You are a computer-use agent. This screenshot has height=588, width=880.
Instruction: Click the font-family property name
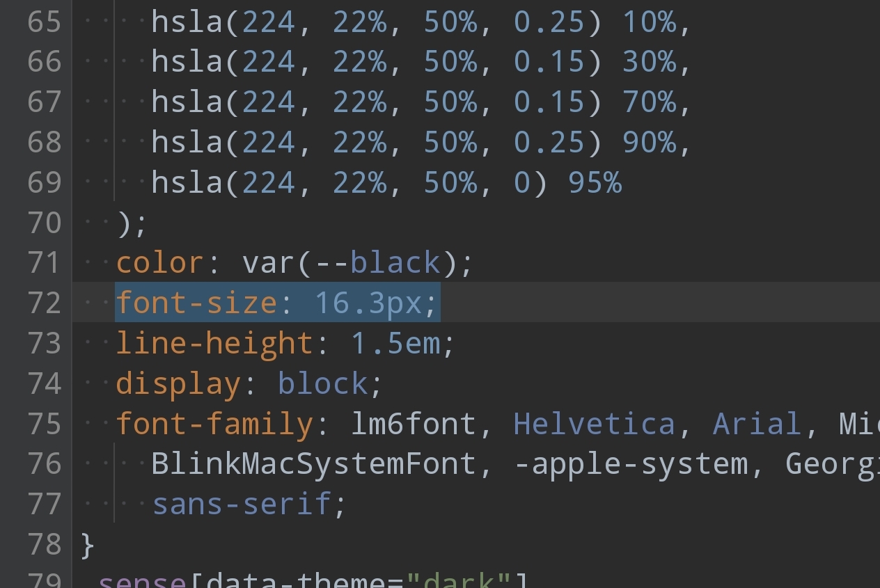coord(214,424)
